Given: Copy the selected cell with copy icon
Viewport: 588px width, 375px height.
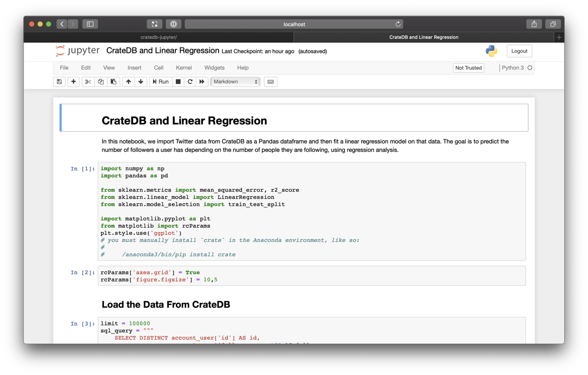Looking at the screenshot, I should click(x=100, y=81).
